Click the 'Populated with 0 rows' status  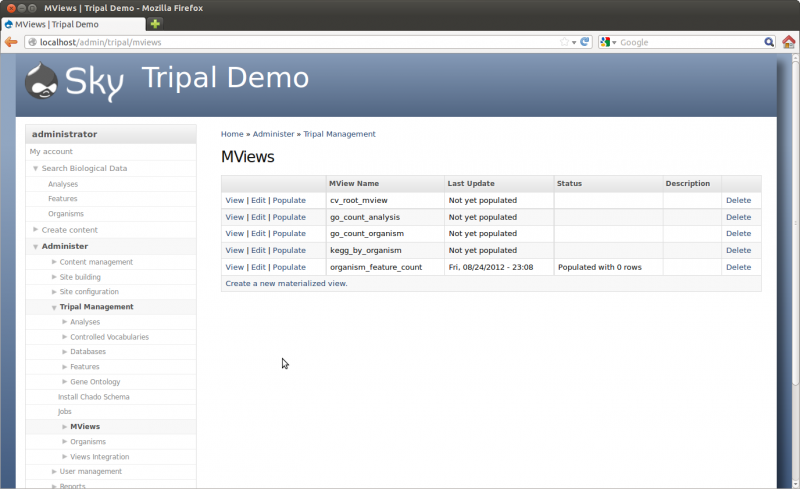pyautogui.click(x=599, y=267)
